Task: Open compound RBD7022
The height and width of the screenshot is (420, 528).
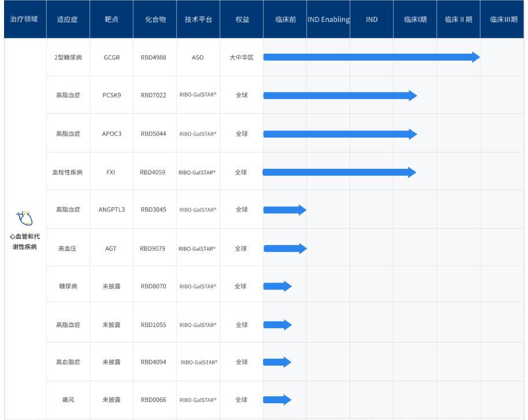Action: coord(154,95)
